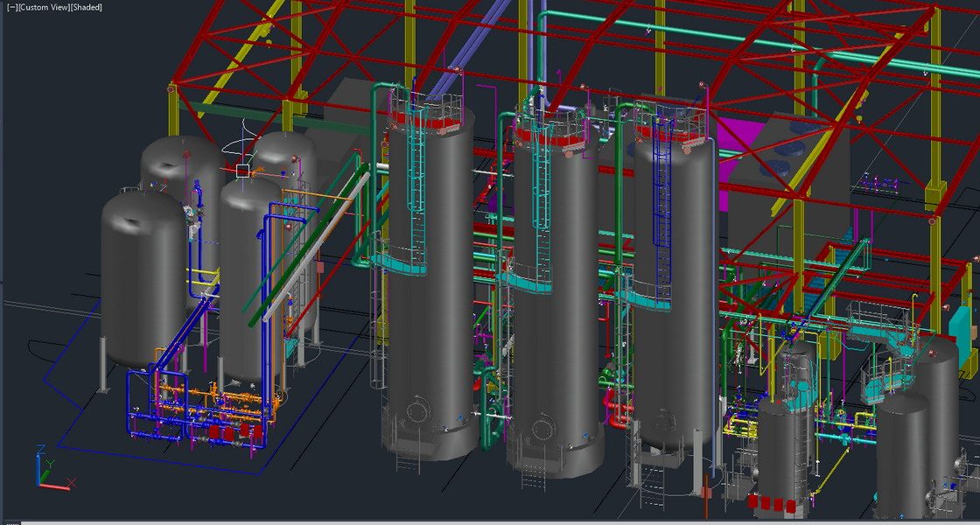The height and width of the screenshot is (525, 980).
Task: Select the cyan platform ring on the leftmost tower
Action: (x=402, y=262)
